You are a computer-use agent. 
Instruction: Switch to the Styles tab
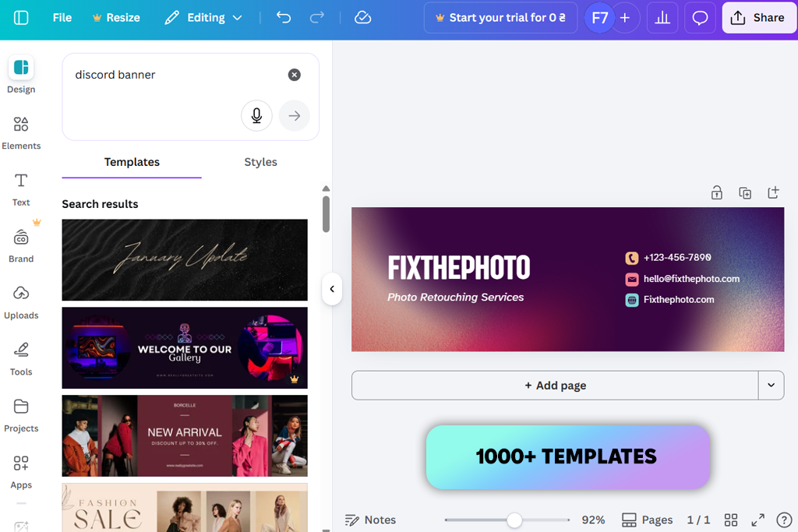[260, 162]
